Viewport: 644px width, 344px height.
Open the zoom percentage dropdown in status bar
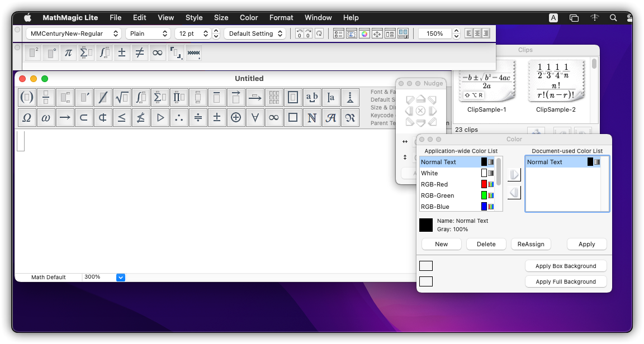pyautogui.click(x=120, y=278)
